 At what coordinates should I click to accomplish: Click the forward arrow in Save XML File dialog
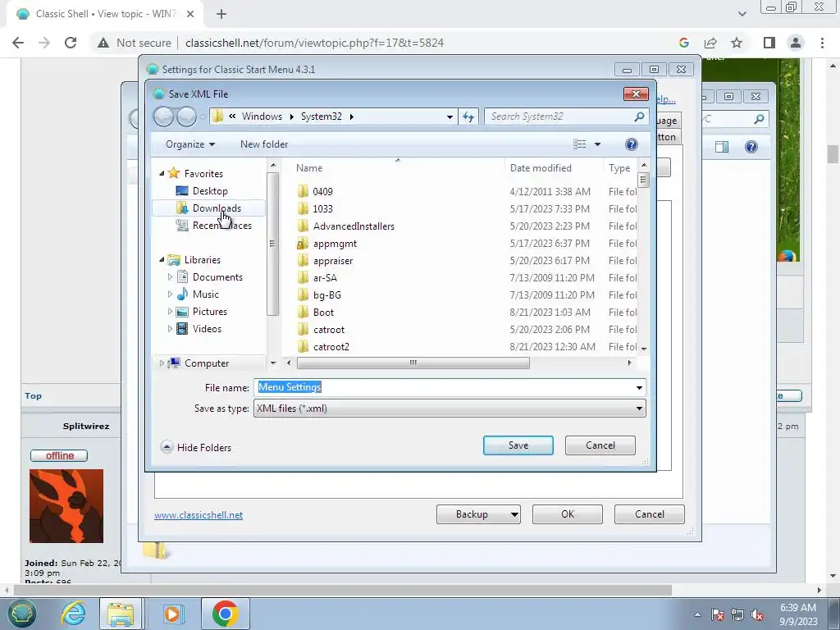coord(186,116)
